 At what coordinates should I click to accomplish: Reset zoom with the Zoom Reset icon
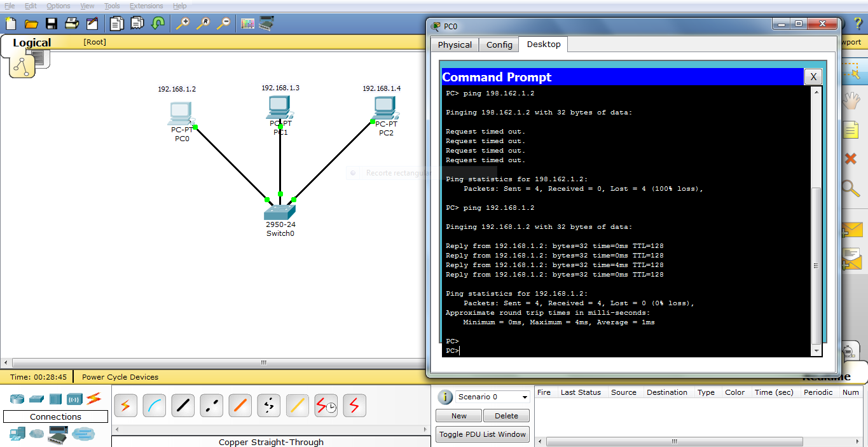click(203, 24)
